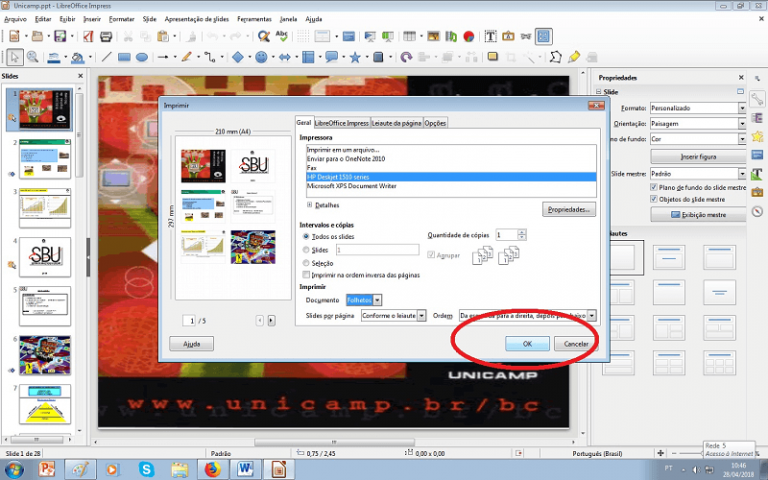Click the OK button to print

click(x=527, y=343)
